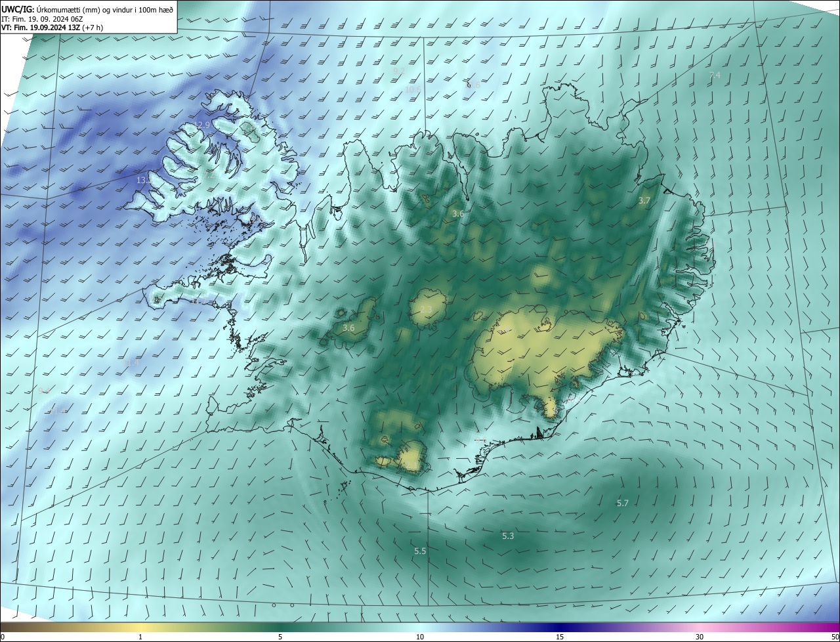Viewport: 840px width, 642px height.
Task: Select the 'IT: Fim. 19. 09. 2024 06Z' line
Action: click(42, 19)
